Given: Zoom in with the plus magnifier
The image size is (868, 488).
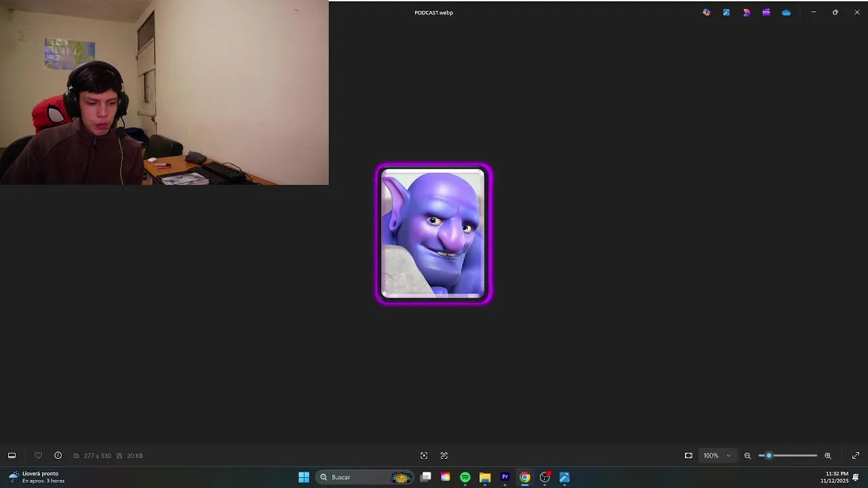Looking at the screenshot, I should pos(828,455).
